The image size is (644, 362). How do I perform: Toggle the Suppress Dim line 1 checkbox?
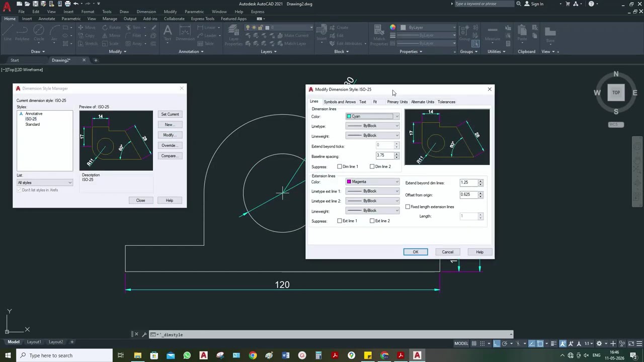[340, 166]
